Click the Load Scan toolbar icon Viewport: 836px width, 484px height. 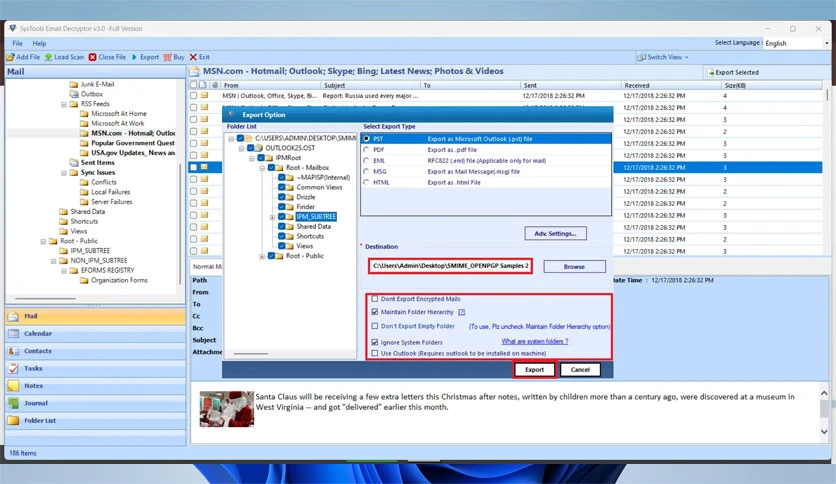pos(49,57)
